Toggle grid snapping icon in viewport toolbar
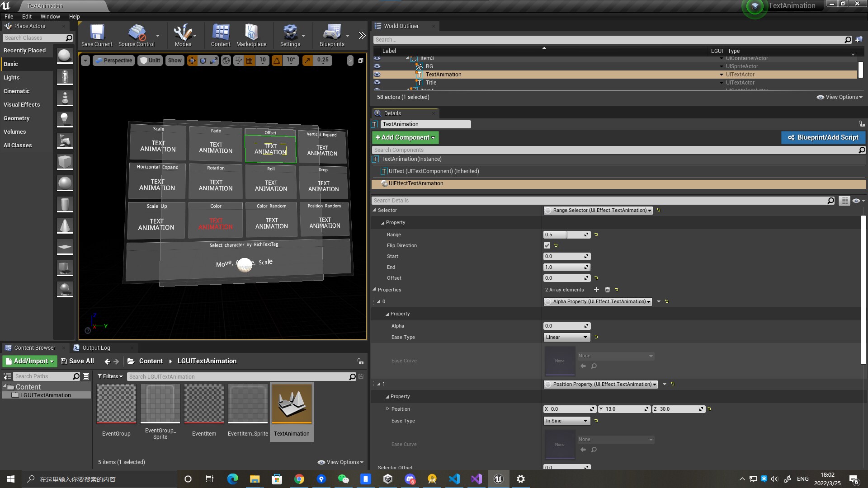 click(250, 60)
